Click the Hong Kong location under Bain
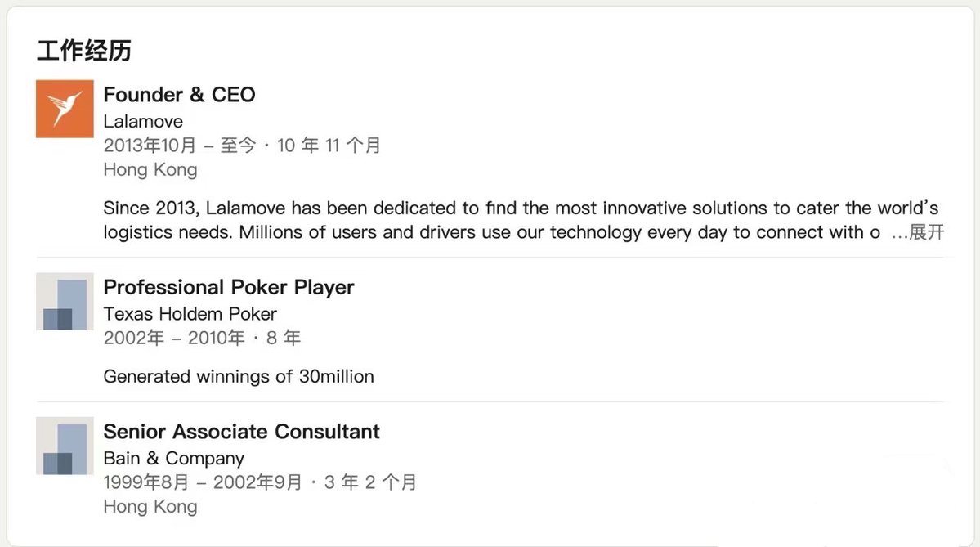The image size is (980, 547). point(150,507)
